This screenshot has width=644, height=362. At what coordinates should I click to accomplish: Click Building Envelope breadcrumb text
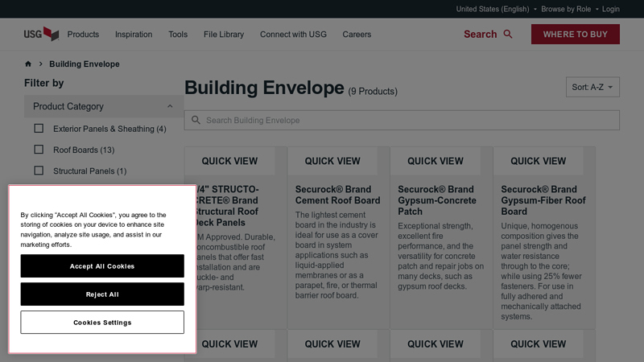85,64
